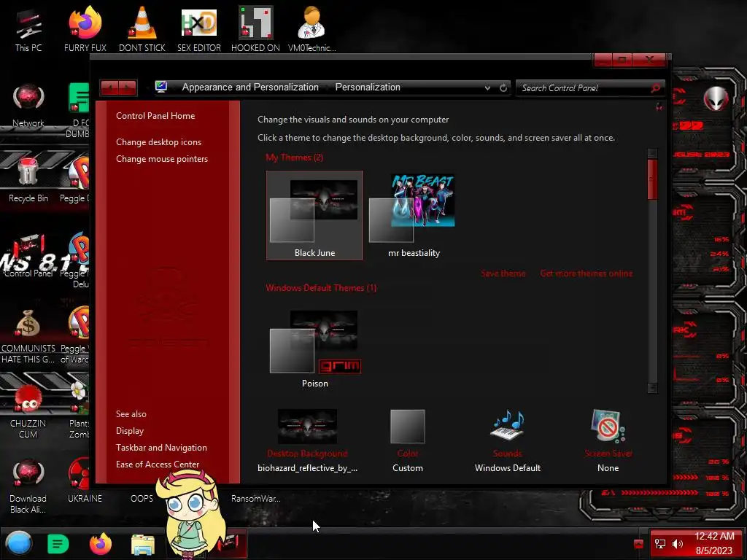Open the Network desktop icon

click(x=28, y=105)
